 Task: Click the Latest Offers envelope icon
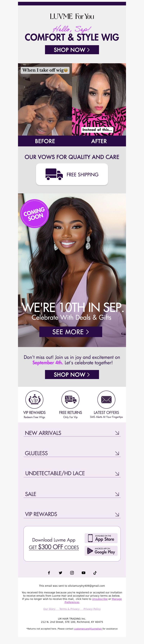point(106,399)
